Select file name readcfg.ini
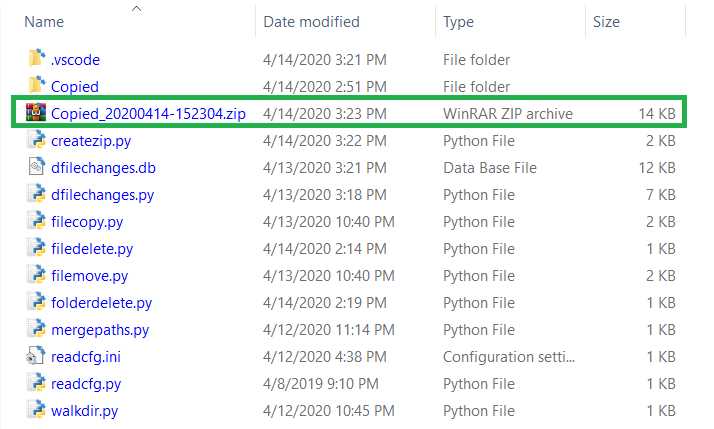Viewport: 714px width, 429px height. coord(86,357)
